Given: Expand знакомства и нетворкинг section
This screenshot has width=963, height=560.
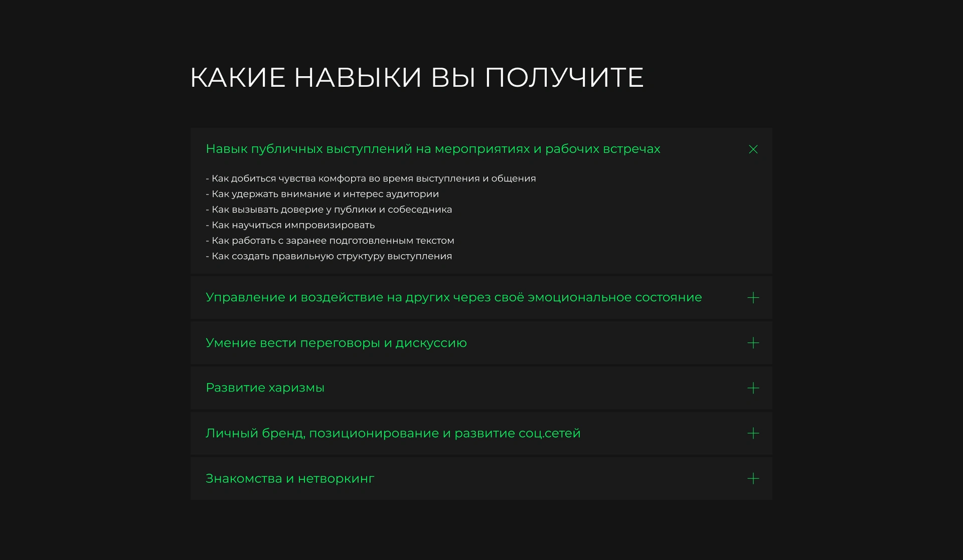Looking at the screenshot, I should tap(753, 478).
